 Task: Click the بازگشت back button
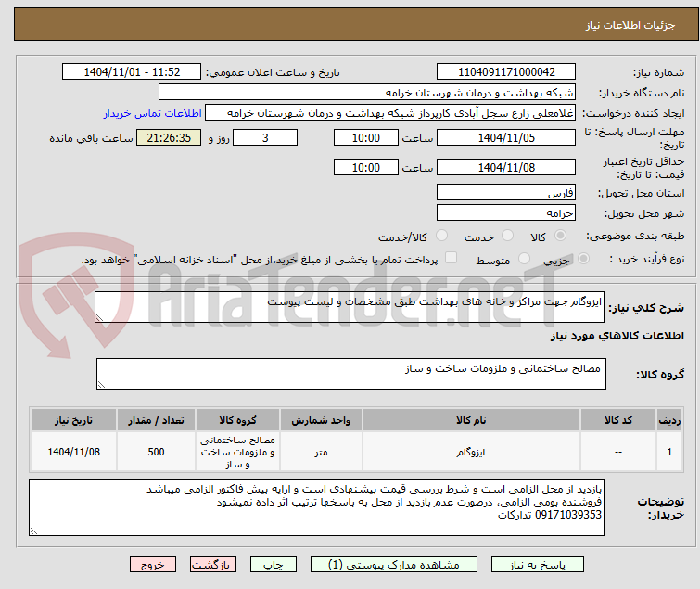212,565
